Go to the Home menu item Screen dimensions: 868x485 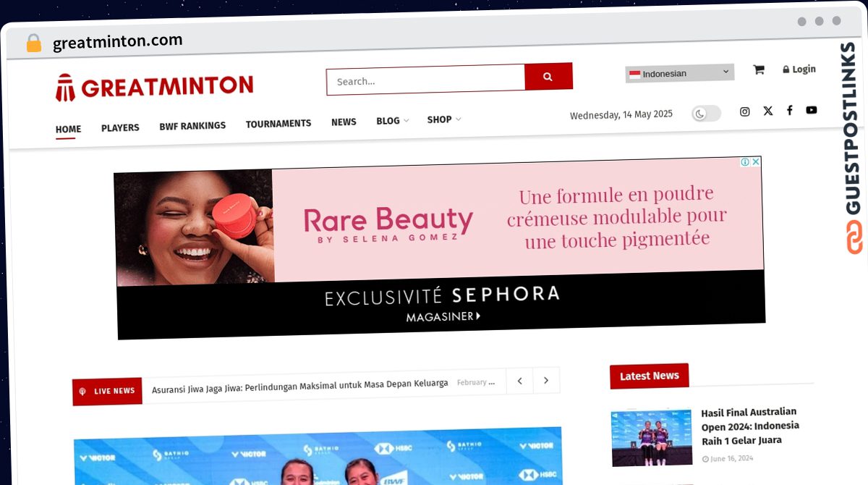point(68,130)
